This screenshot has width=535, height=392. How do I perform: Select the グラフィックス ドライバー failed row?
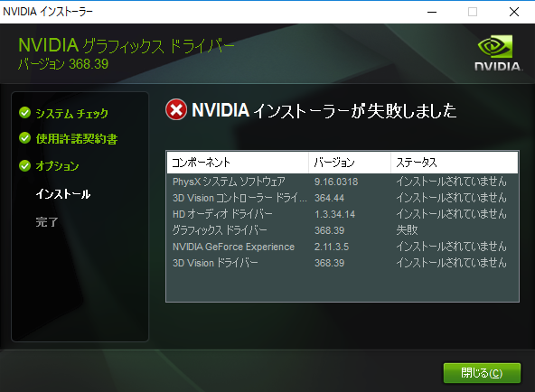(343, 230)
